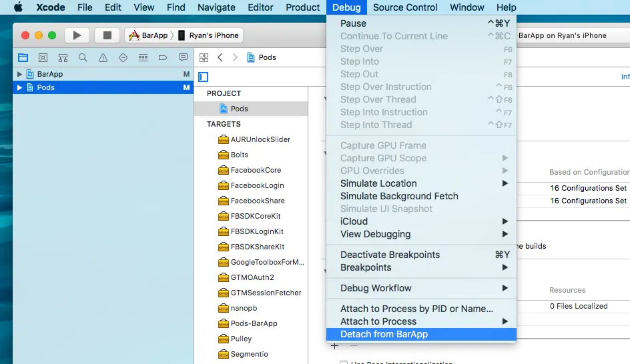The image size is (630, 364).
Task: Open the Help menu
Action: pos(507,7)
